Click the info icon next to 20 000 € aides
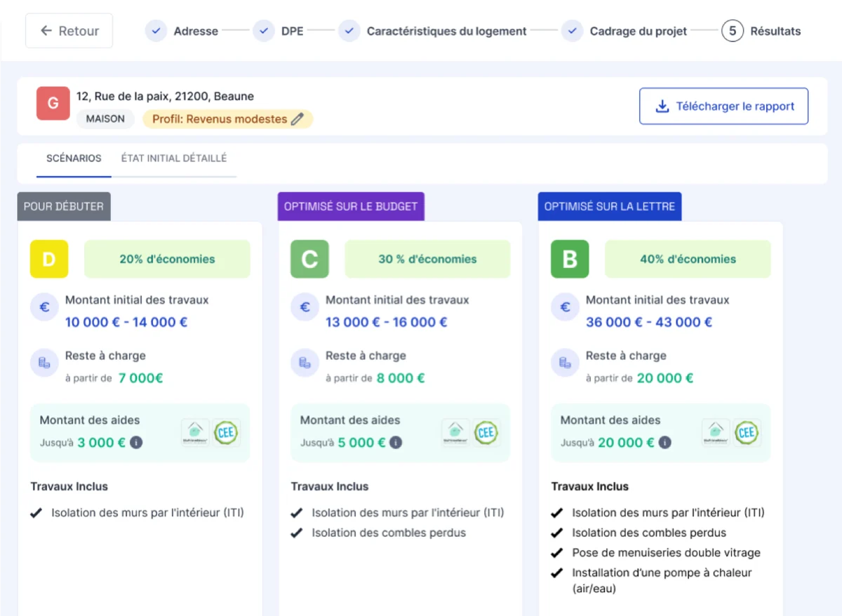 coord(665,443)
